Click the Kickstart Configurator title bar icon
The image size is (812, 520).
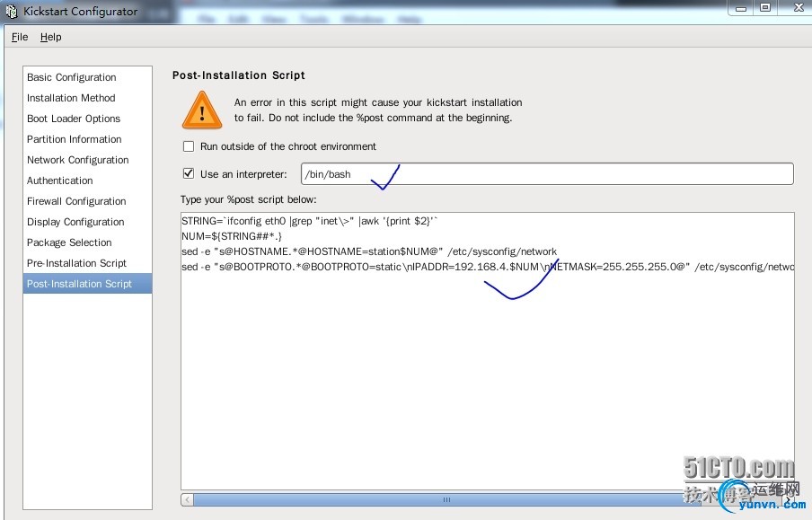12,11
